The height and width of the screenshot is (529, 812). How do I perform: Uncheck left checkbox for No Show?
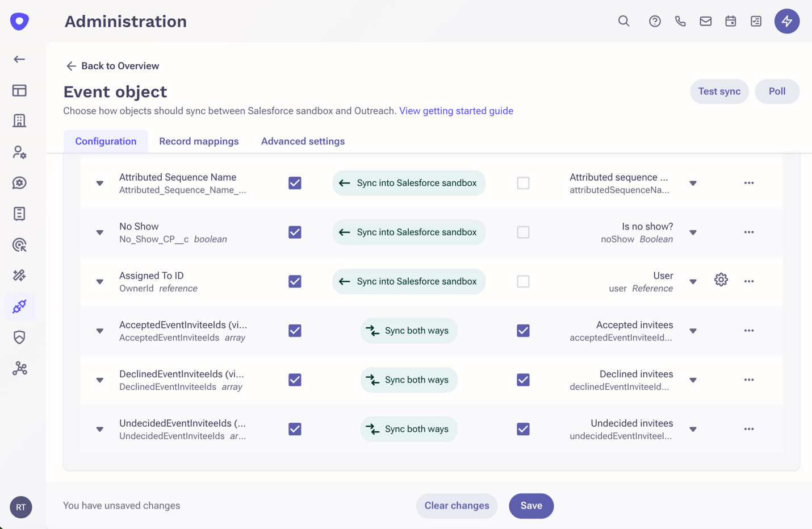[x=295, y=232]
